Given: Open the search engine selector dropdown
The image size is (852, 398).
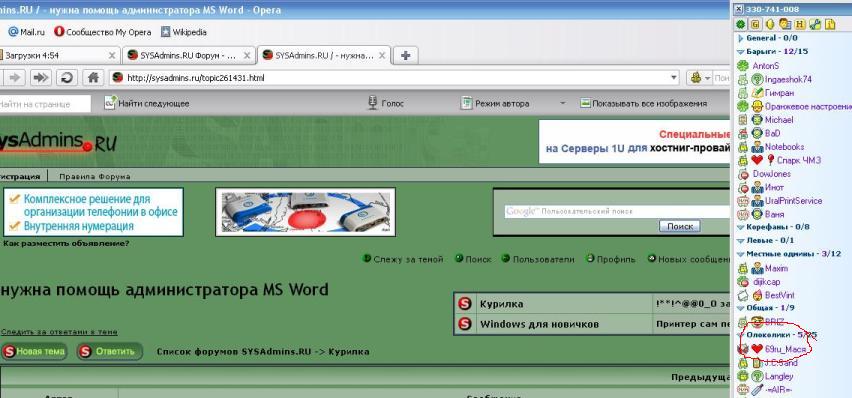Looking at the screenshot, I should pos(700,78).
